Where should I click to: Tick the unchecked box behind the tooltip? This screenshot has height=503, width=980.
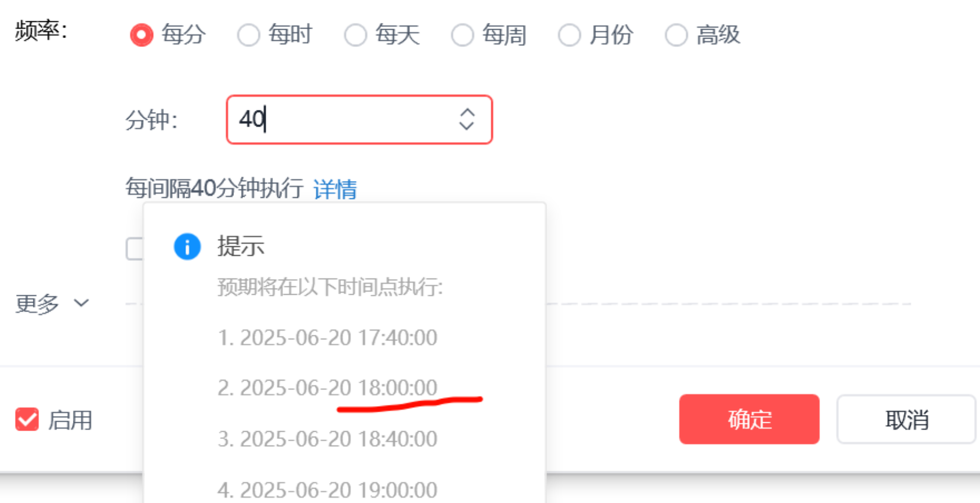tap(134, 248)
